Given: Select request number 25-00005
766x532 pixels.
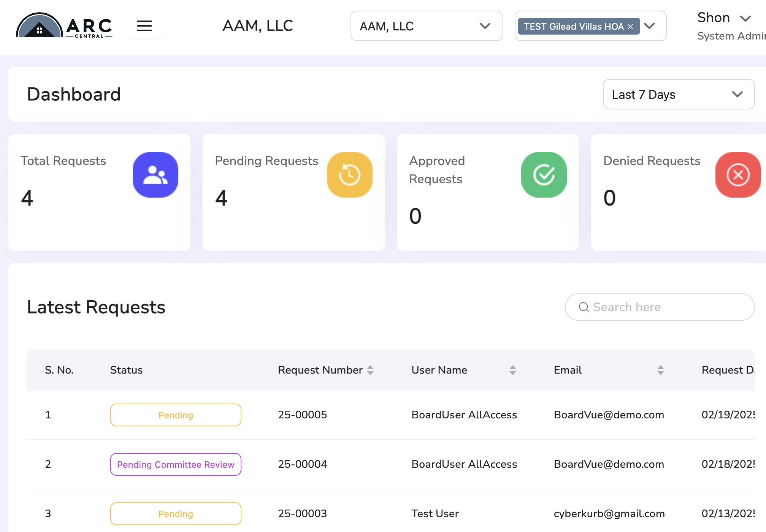Looking at the screenshot, I should tap(303, 415).
